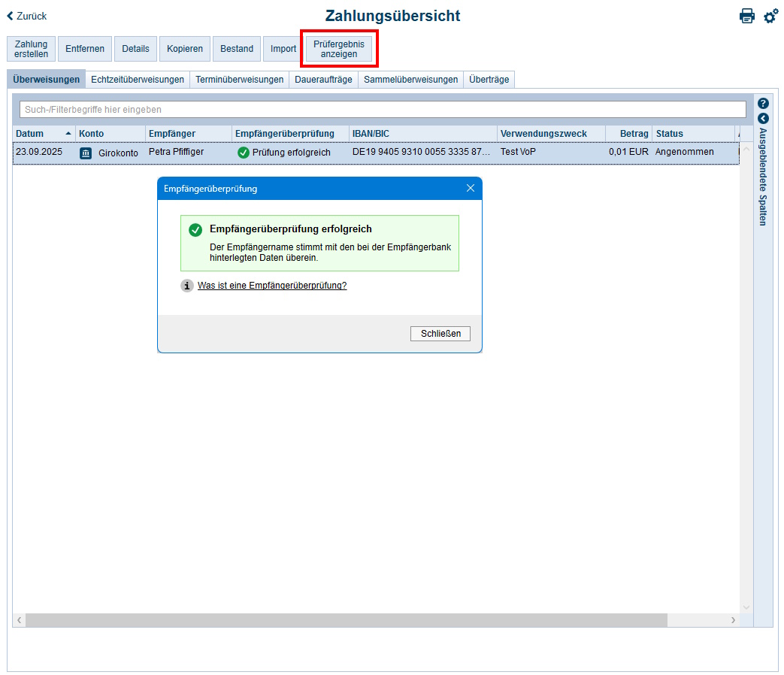Click the Girokonto bank icon
The width and height of the screenshot is (784, 675).
(x=86, y=153)
